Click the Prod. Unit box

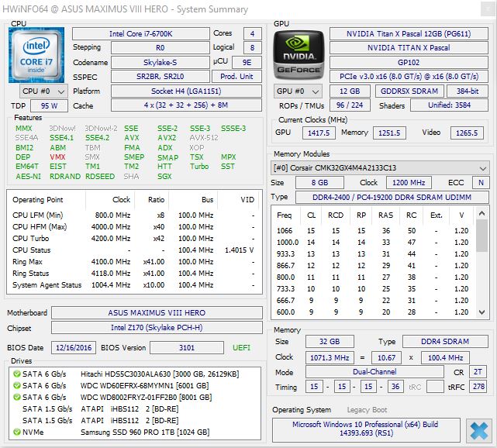pos(237,77)
